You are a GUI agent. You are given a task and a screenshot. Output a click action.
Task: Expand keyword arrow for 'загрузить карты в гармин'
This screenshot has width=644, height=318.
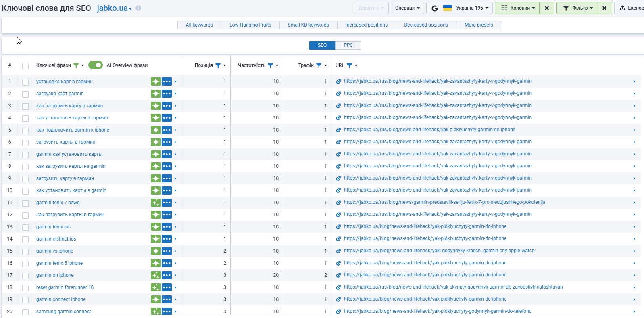pyautogui.click(x=175, y=142)
